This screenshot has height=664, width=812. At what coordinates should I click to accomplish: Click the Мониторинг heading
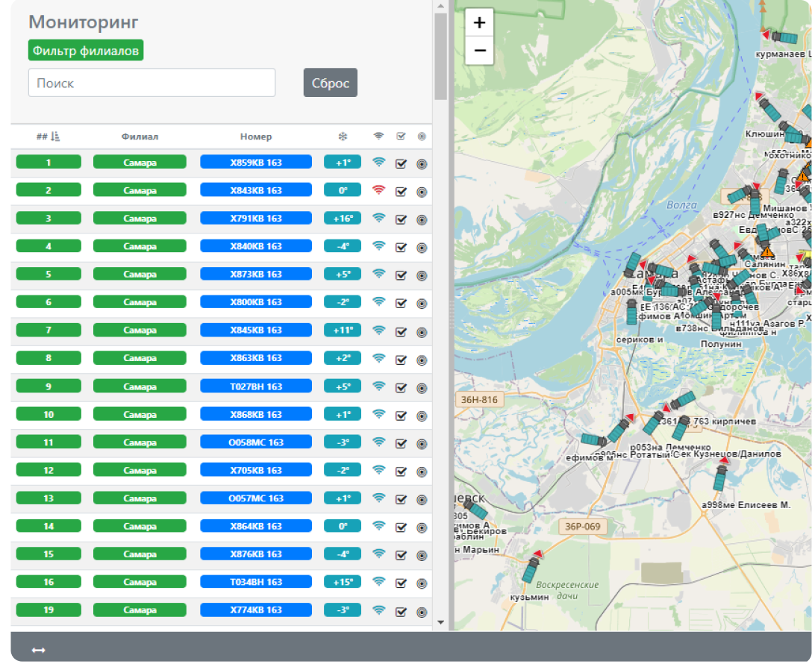(x=84, y=22)
